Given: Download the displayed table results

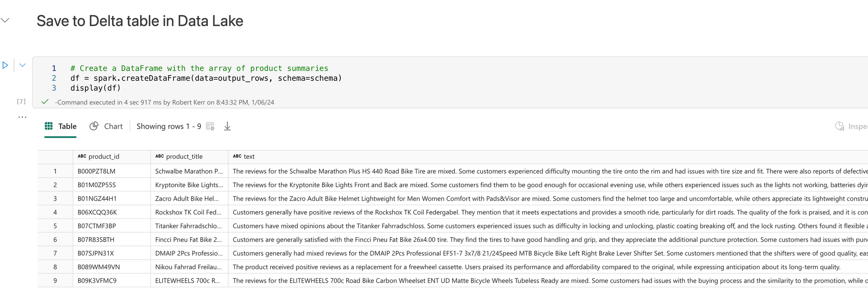Looking at the screenshot, I should point(227,126).
